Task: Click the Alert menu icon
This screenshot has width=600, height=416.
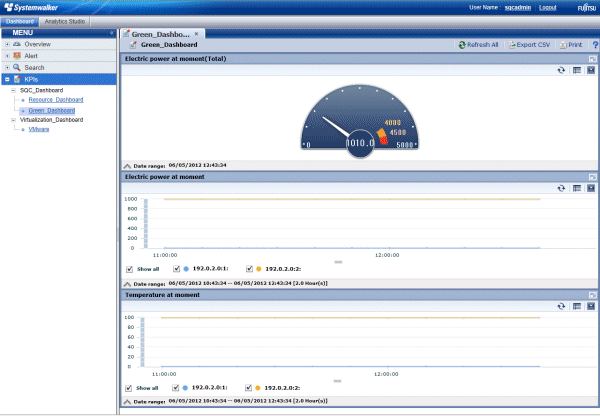Action: pyautogui.click(x=17, y=56)
